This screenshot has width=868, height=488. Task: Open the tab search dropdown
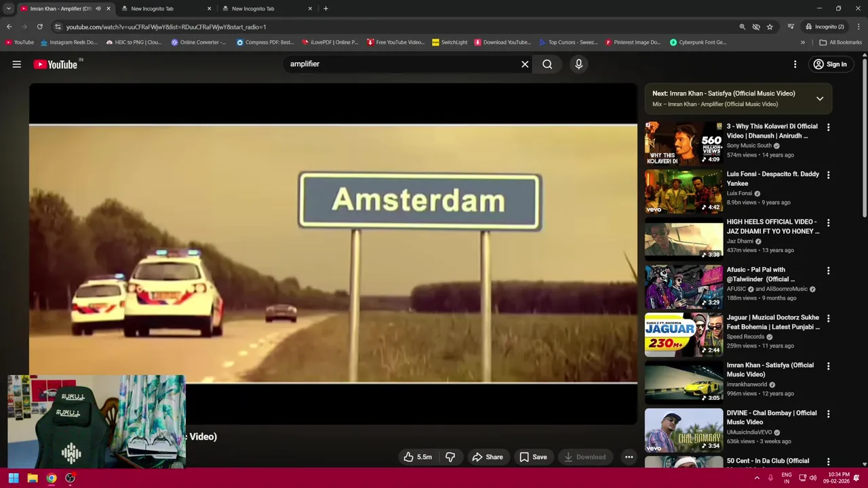8,9
